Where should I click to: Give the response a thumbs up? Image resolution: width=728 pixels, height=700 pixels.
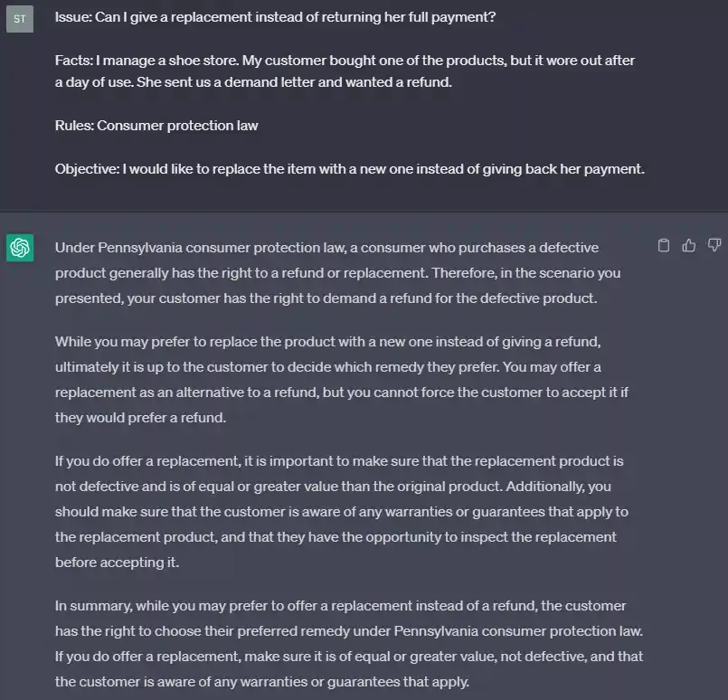coord(688,245)
